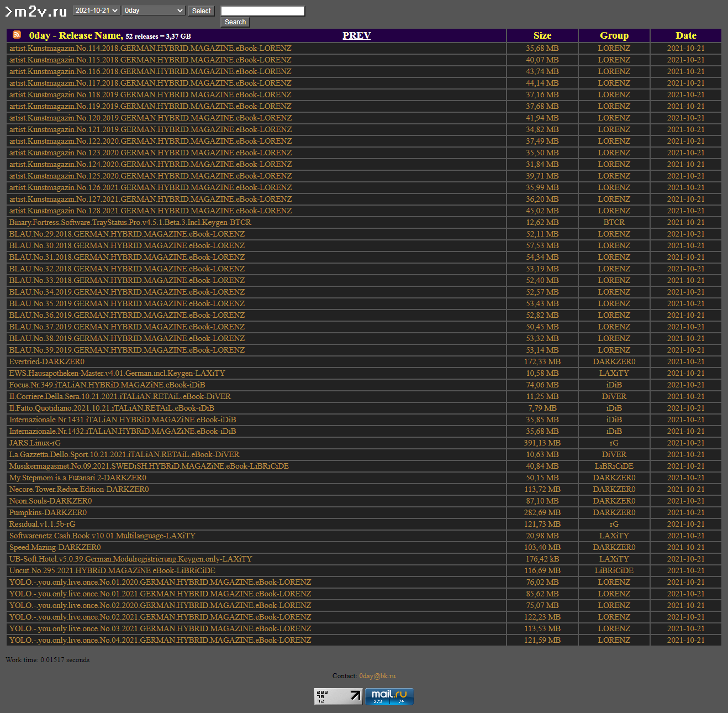Click rG group in JARS.Linux row
The width and height of the screenshot is (728, 713).
click(x=614, y=443)
